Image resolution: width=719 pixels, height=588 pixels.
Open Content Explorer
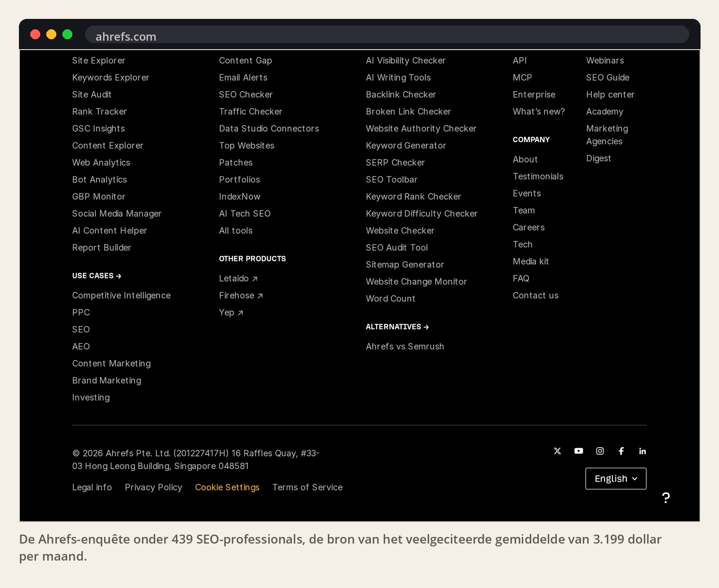(x=108, y=146)
